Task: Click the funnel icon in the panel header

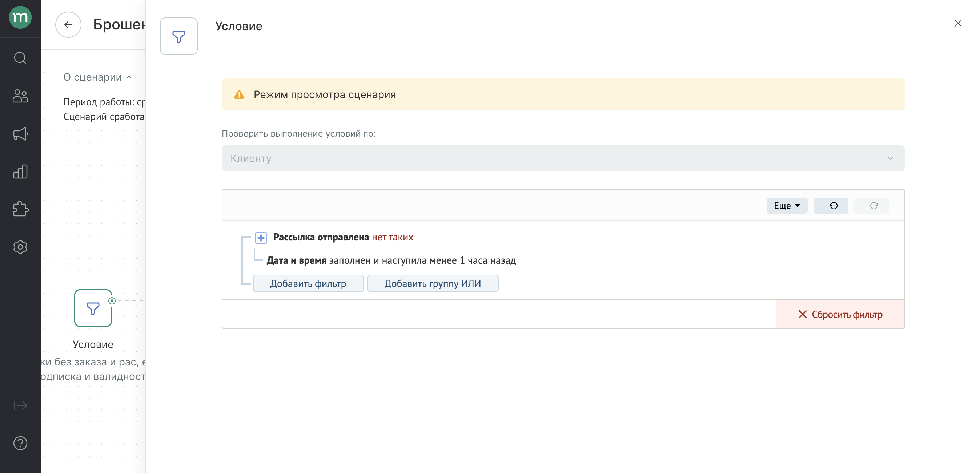Action: pyautogui.click(x=178, y=36)
